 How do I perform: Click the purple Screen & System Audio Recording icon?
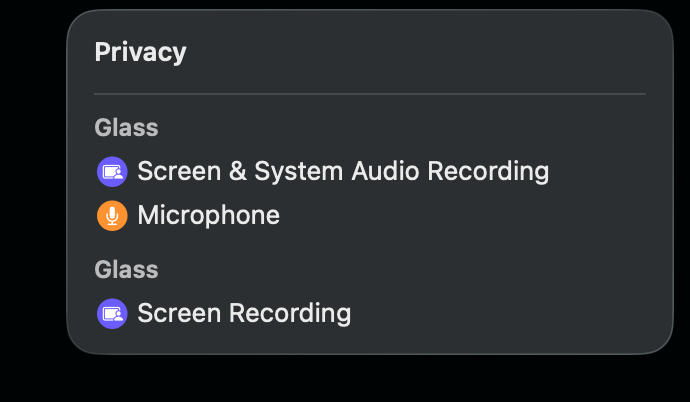(x=112, y=172)
